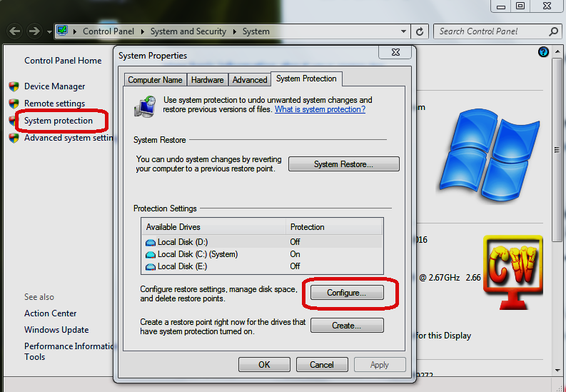Select Local Disk (C:) (System) drive row
The height and width of the screenshot is (392, 566).
tap(197, 254)
